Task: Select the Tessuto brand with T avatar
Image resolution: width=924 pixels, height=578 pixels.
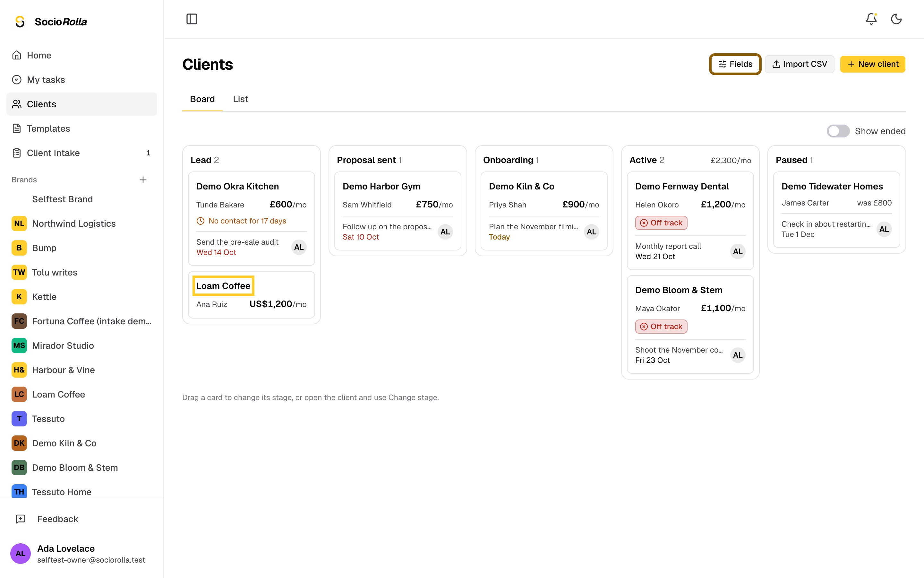Action: (82, 419)
